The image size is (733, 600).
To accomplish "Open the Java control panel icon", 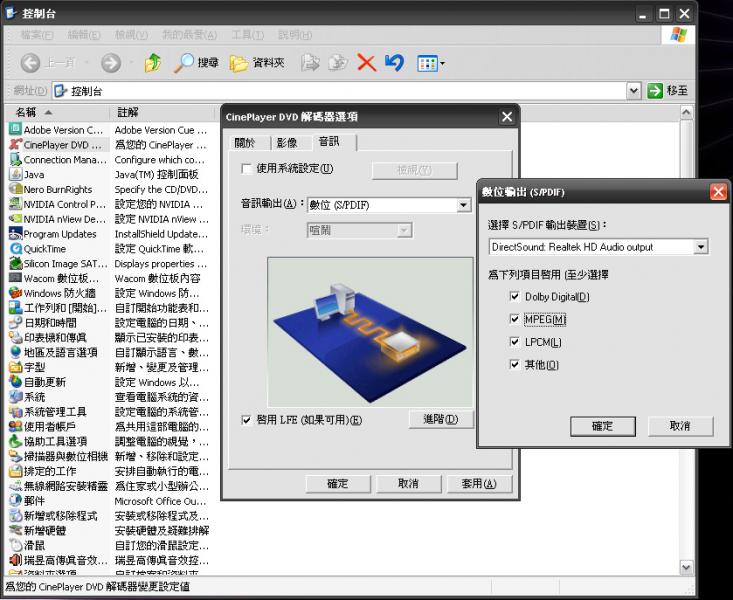I will (15, 174).
